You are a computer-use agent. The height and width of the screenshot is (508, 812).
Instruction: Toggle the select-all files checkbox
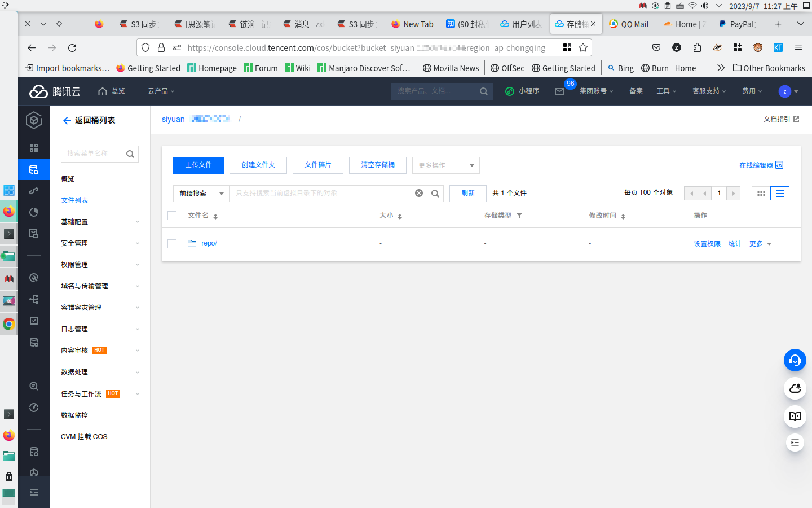[172, 216]
